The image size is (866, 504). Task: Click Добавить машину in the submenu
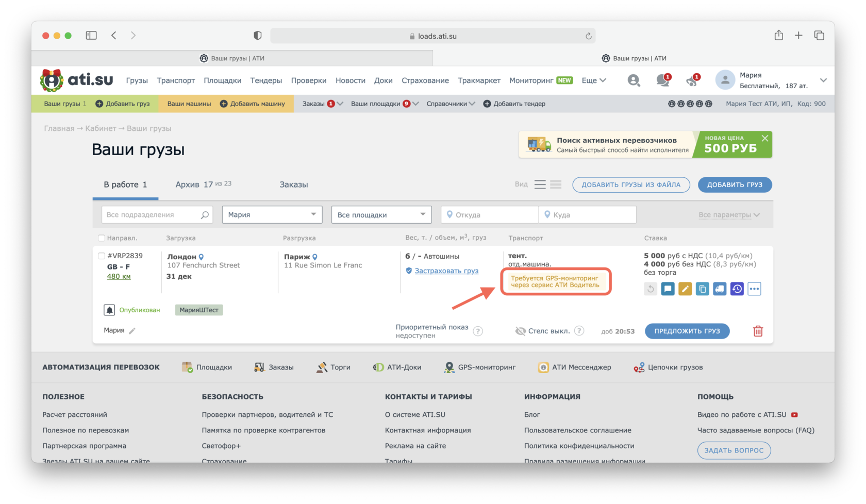coord(253,104)
